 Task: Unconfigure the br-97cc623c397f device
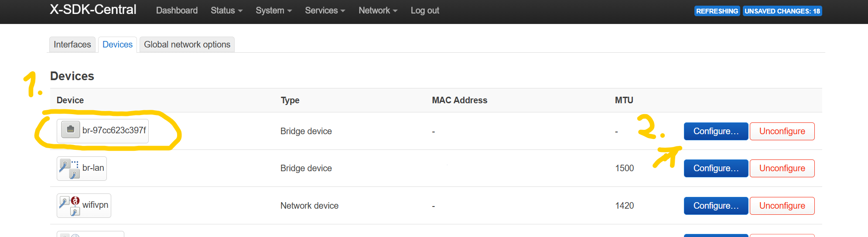(782, 131)
